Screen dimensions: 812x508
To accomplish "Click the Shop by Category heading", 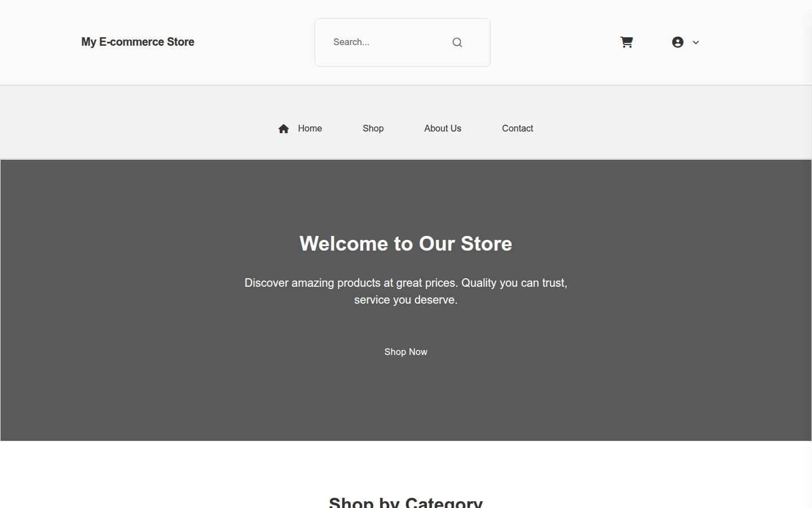I will (x=406, y=502).
